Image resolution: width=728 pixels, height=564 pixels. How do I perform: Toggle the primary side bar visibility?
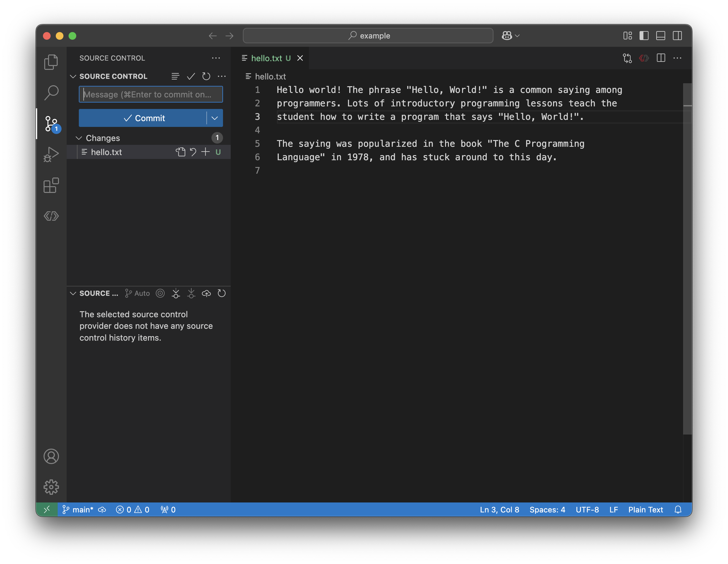point(644,36)
